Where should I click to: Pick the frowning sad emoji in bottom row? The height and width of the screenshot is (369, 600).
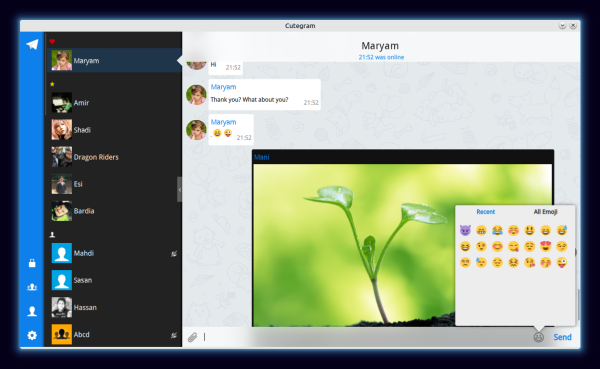465,262
